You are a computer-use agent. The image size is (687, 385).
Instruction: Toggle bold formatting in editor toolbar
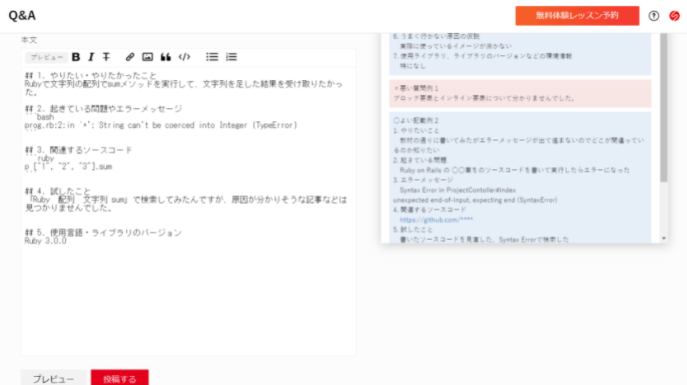(x=76, y=57)
